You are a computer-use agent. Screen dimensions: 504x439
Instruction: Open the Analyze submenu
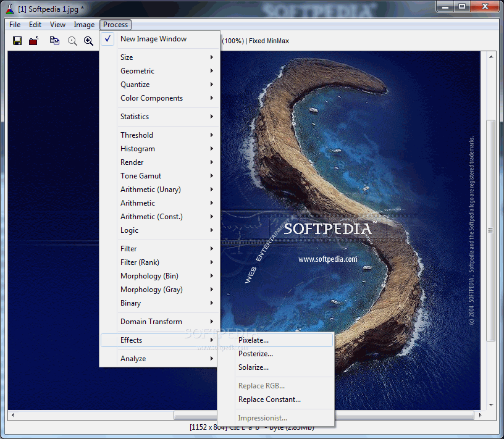pyautogui.click(x=160, y=359)
